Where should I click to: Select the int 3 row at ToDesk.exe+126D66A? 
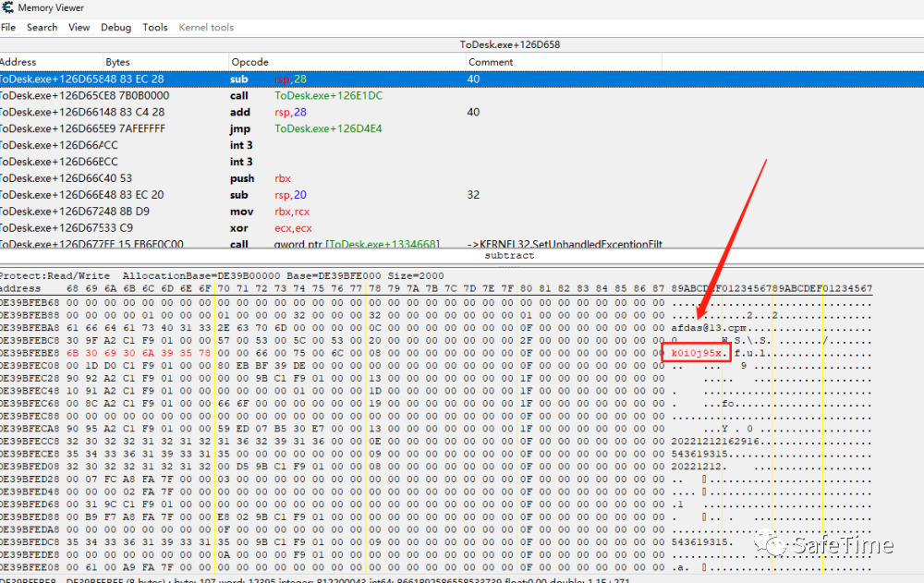(x=462, y=145)
